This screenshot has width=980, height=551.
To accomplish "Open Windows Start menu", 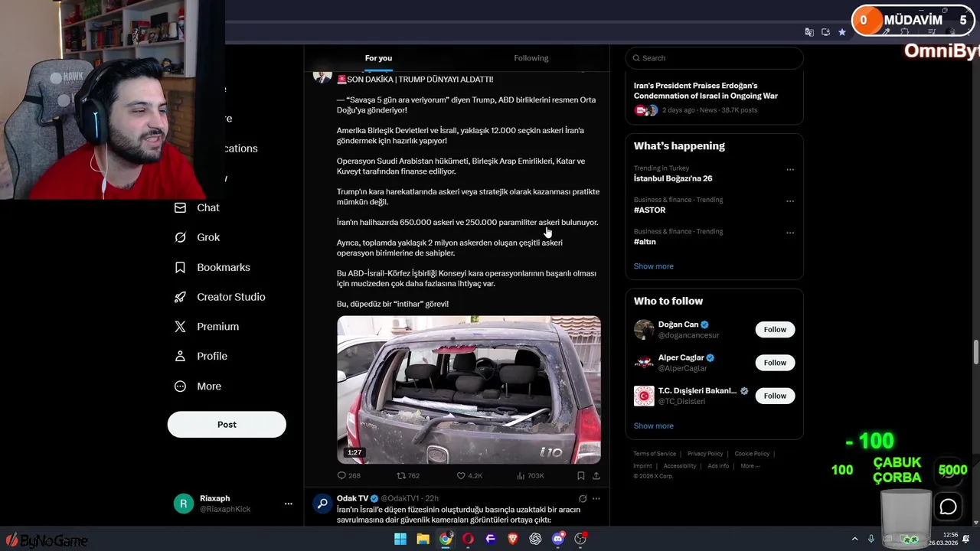I will click(x=400, y=539).
